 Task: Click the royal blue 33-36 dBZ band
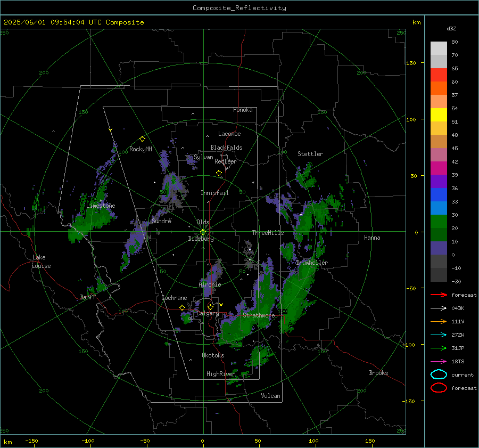(x=439, y=195)
